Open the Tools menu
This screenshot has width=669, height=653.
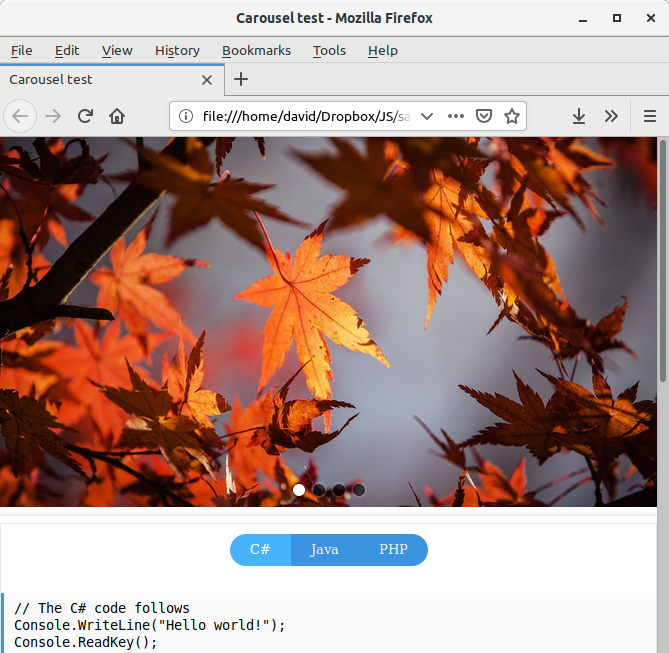point(329,50)
